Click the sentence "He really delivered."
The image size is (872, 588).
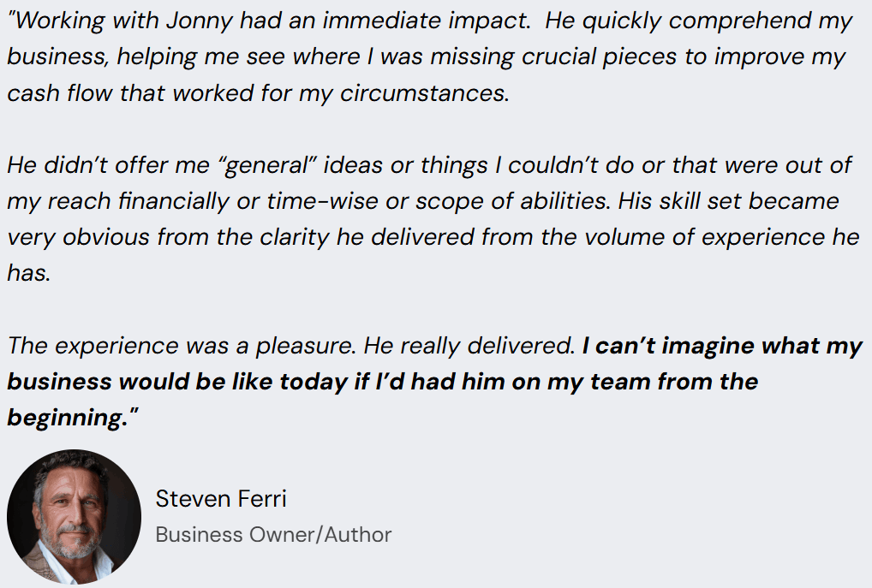pyautogui.click(x=469, y=346)
